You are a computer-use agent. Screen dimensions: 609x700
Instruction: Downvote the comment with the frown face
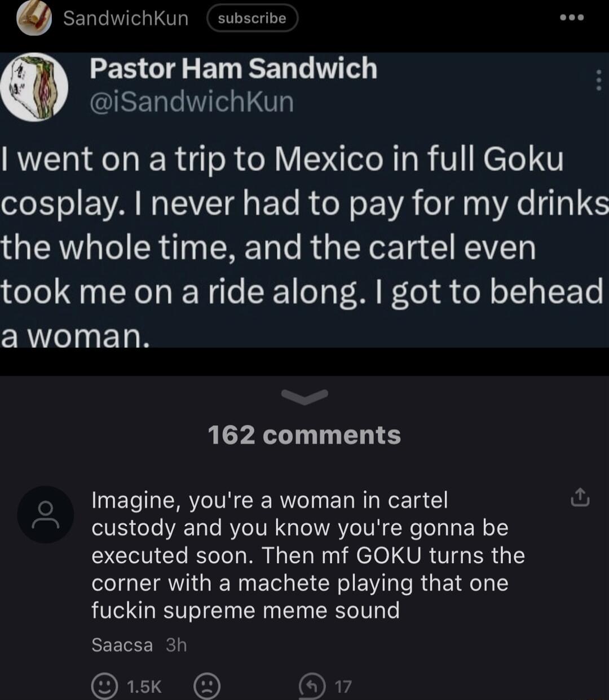[x=206, y=686]
